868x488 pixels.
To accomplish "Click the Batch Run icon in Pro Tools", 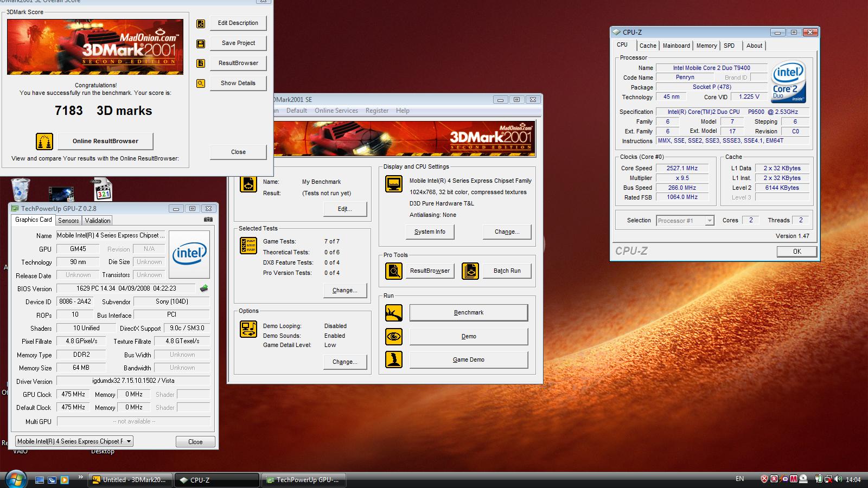I will pos(470,271).
